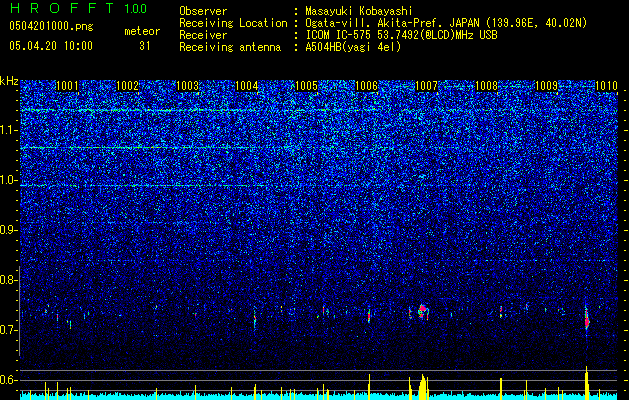Click the 1002 time marker
Viewport: 629px width, 400px height.
click(x=127, y=86)
